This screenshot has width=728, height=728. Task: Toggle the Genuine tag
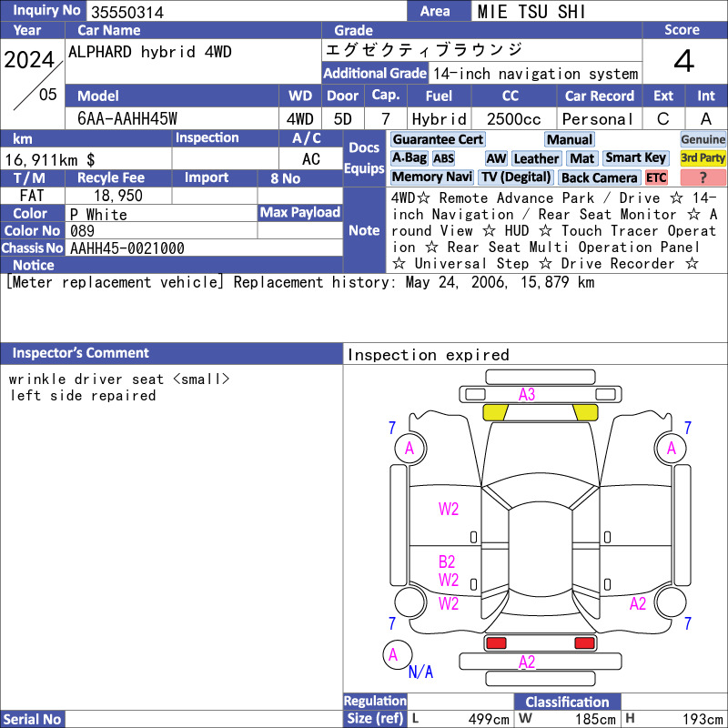coord(703,139)
